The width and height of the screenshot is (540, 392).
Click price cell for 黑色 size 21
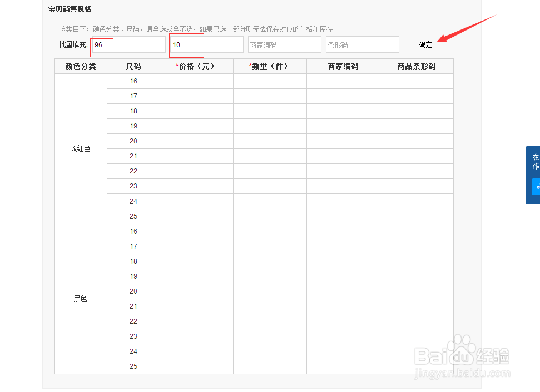196,306
